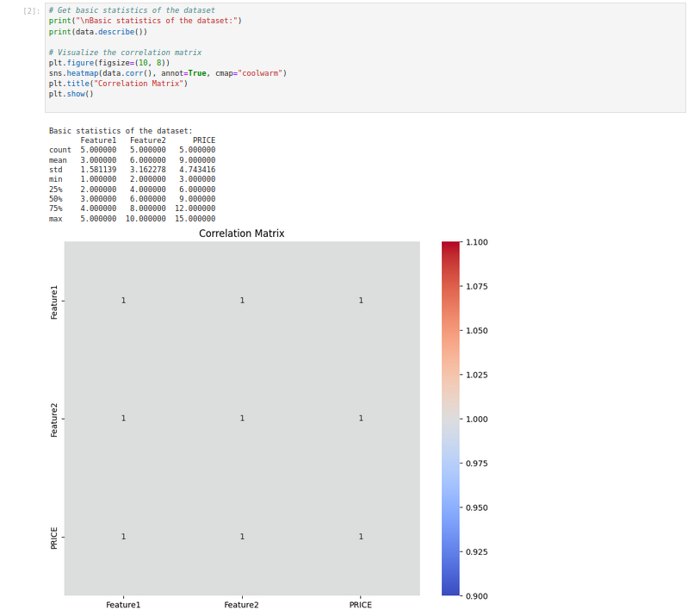
Task: Click the plt.title "Correlation Matrix" code line
Action: point(118,84)
